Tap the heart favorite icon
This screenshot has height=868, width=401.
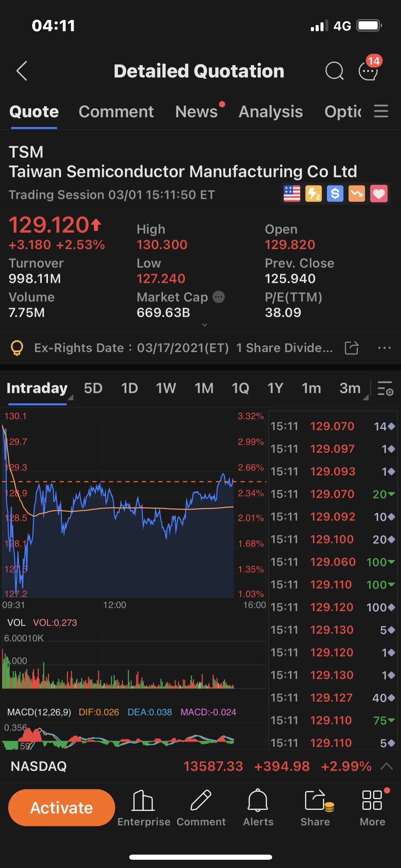pos(379,194)
